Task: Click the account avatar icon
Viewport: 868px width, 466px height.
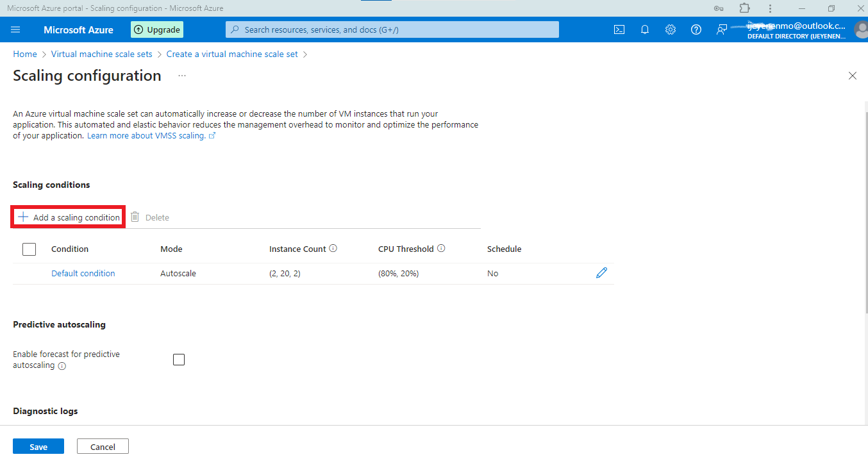Action: [x=861, y=29]
